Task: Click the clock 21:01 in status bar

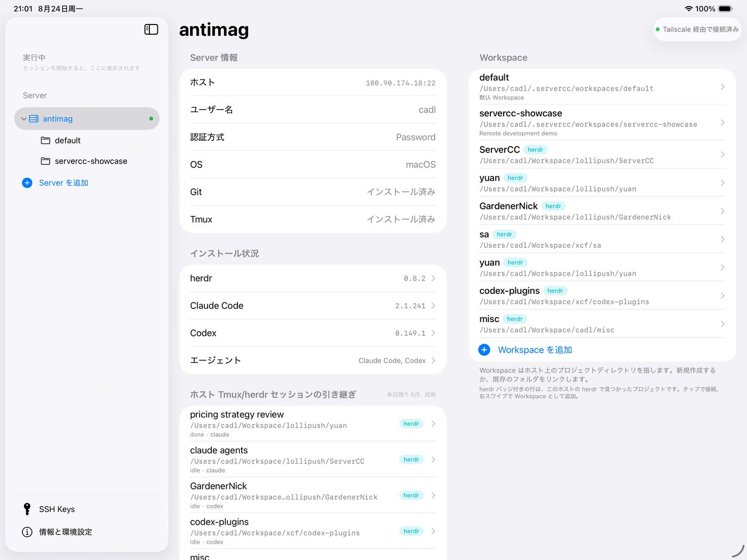Action: (x=23, y=9)
